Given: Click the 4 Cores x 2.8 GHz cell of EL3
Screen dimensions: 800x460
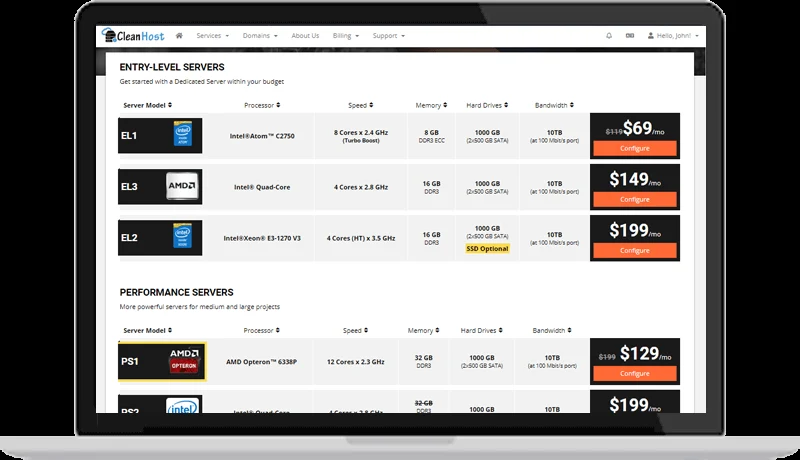Looking at the screenshot, I should click(361, 187).
